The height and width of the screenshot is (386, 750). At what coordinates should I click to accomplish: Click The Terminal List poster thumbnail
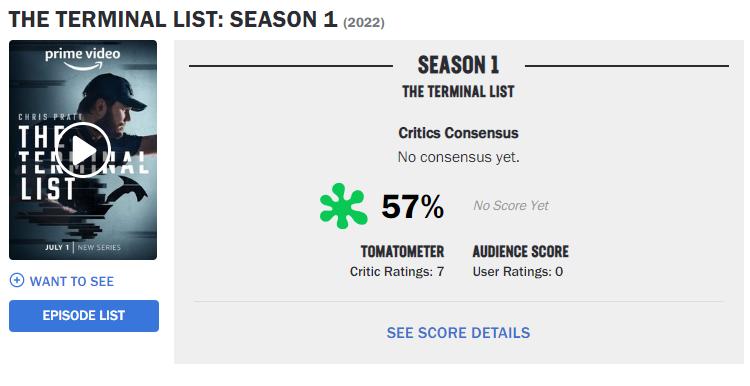(x=83, y=150)
